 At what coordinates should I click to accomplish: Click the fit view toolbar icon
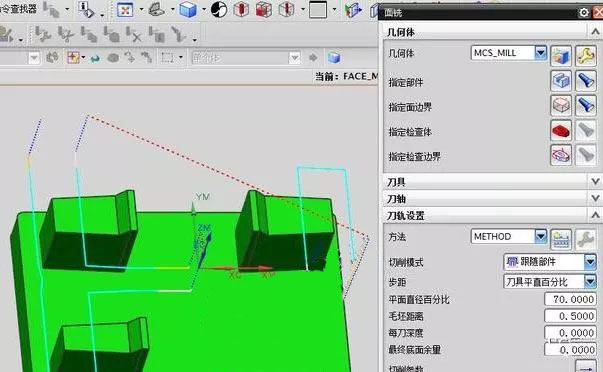pyautogui.click(x=125, y=10)
